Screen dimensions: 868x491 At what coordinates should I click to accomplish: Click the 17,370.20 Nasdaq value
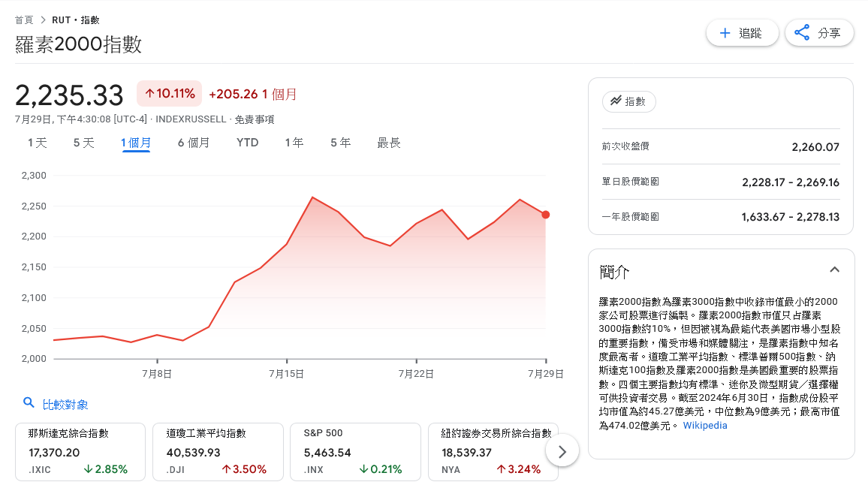click(x=54, y=453)
